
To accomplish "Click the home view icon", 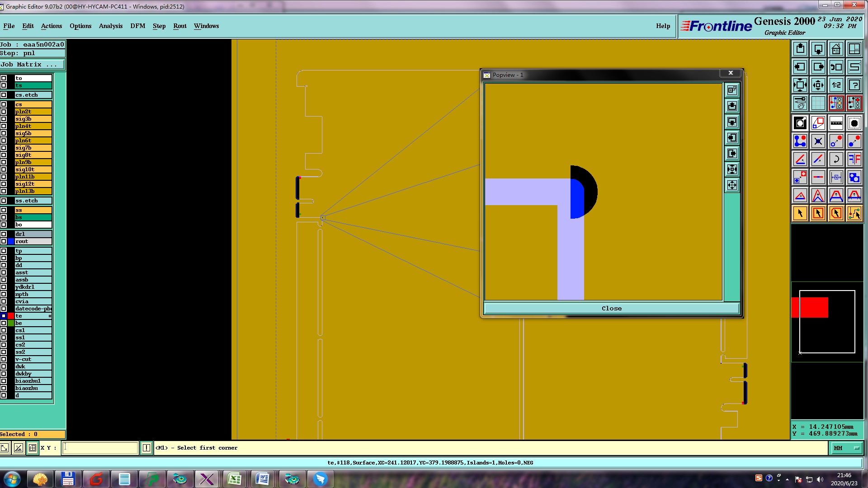I will click(836, 49).
